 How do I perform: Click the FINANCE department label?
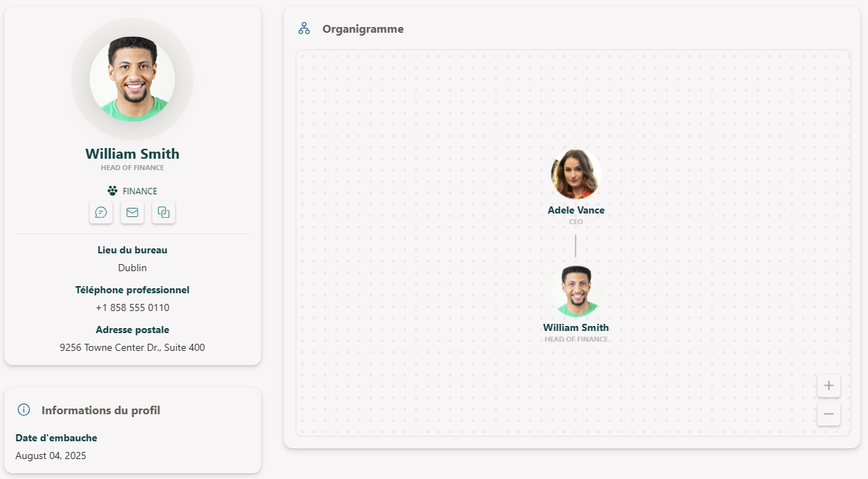pyautogui.click(x=140, y=191)
